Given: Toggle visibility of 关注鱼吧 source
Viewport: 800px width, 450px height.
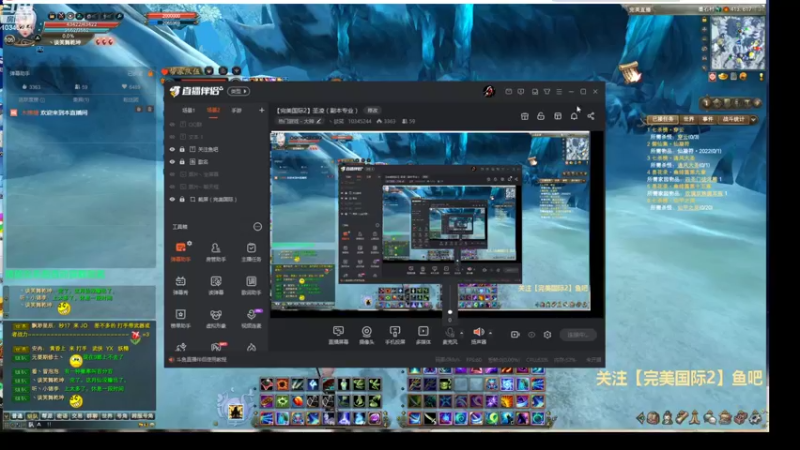Looking at the screenshot, I should pyautogui.click(x=172, y=149).
